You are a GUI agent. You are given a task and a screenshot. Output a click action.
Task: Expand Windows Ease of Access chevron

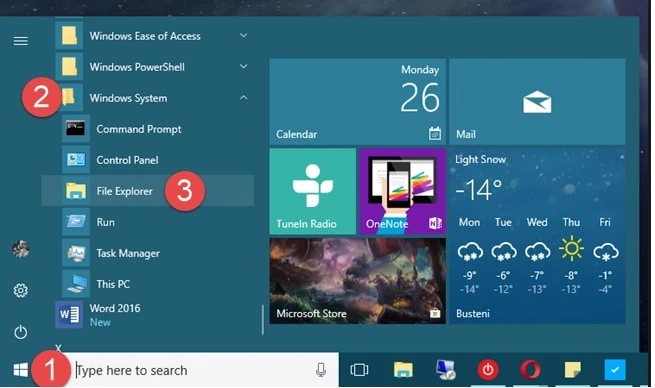point(244,36)
